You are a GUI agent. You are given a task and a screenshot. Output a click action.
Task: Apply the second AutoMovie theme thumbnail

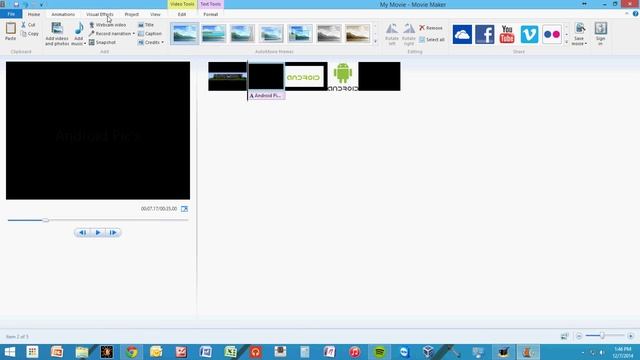(x=213, y=33)
